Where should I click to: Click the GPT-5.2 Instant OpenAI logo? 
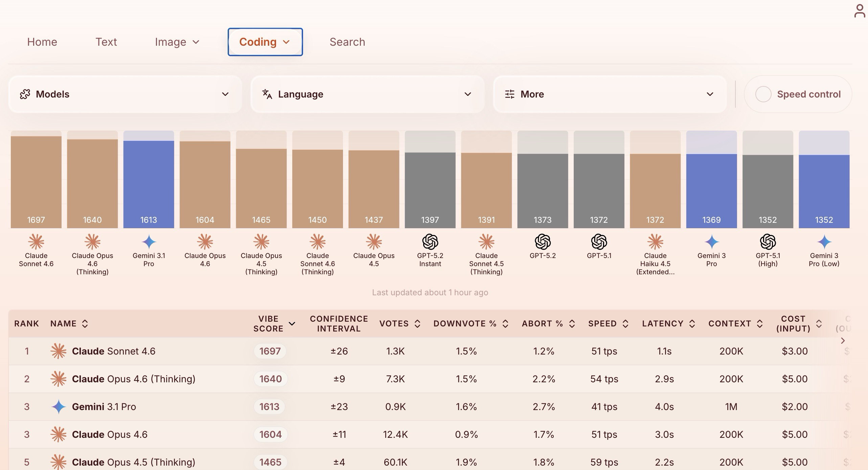(430, 242)
